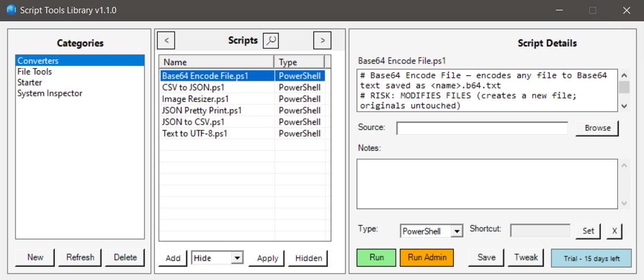The width and height of the screenshot is (644, 280).
Task: Click inside the Notes text area
Action: [x=487, y=184]
